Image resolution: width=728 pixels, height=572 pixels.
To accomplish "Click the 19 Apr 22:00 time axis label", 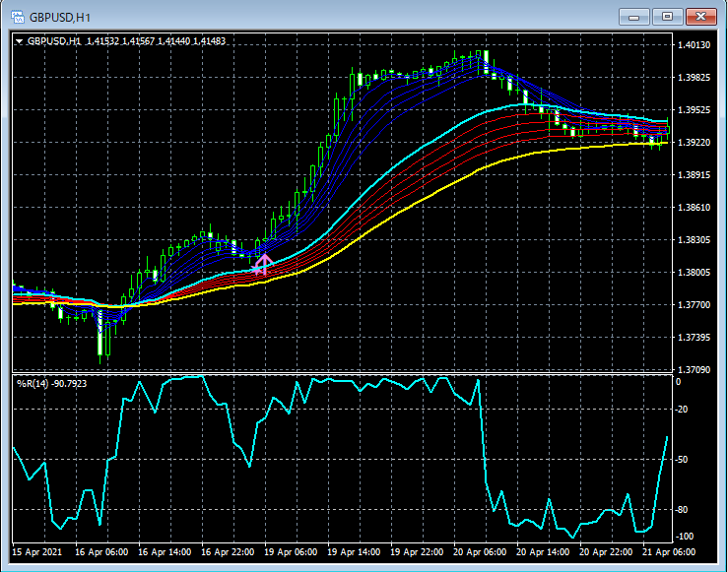I will point(418,552).
